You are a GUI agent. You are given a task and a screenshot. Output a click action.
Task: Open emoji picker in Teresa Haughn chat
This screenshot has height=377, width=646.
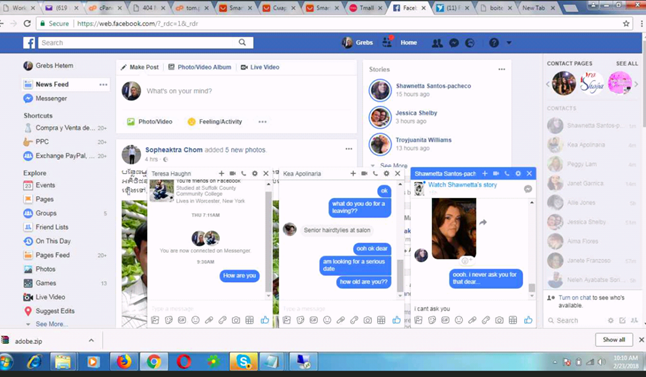point(196,320)
